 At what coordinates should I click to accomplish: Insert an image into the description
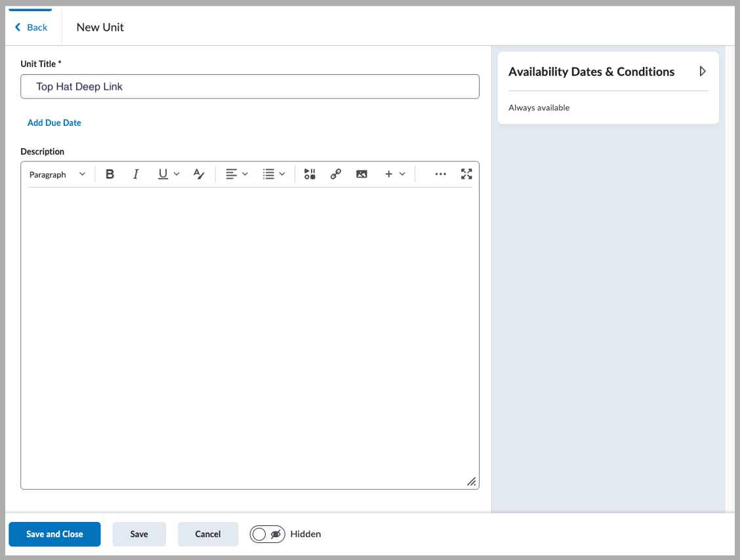tap(361, 174)
